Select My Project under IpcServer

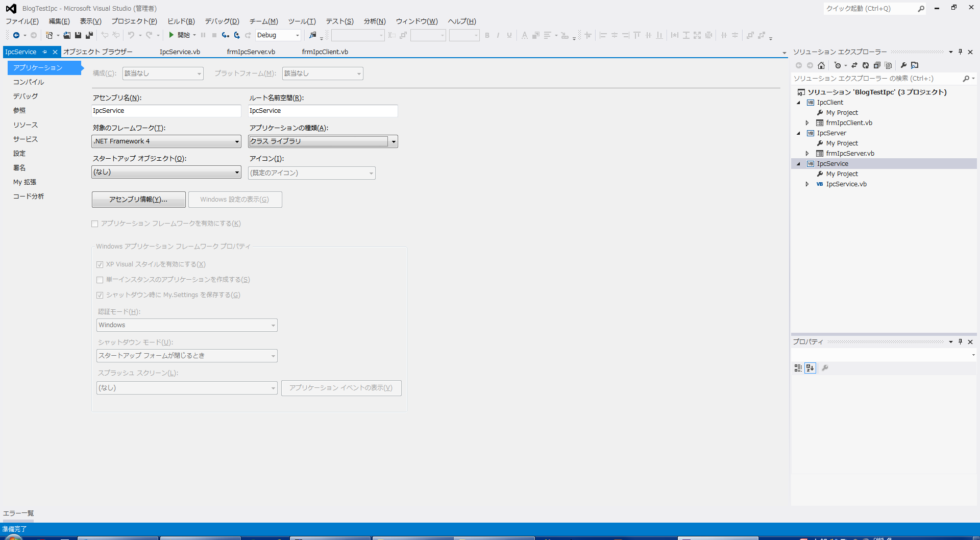pos(842,143)
